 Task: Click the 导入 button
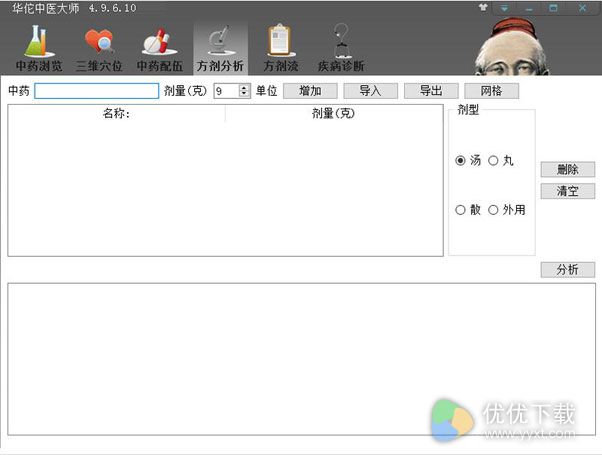(370, 91)
